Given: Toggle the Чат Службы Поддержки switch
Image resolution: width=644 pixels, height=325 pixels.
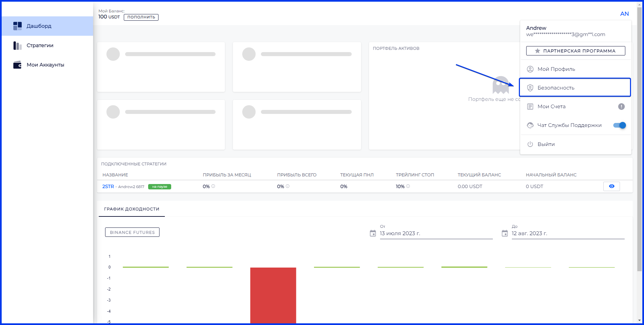Looking at the screenshot, I should point(619,125).
